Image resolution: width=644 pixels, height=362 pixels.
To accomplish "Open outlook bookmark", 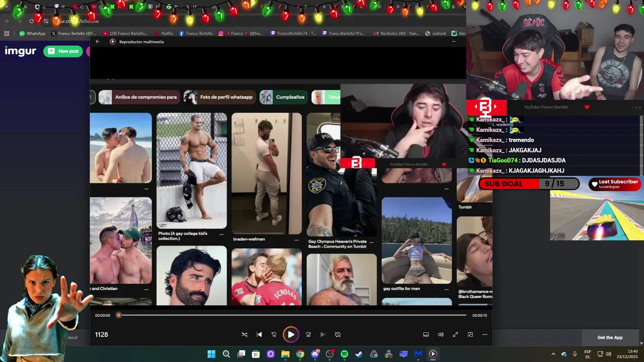I will point(435,34).
